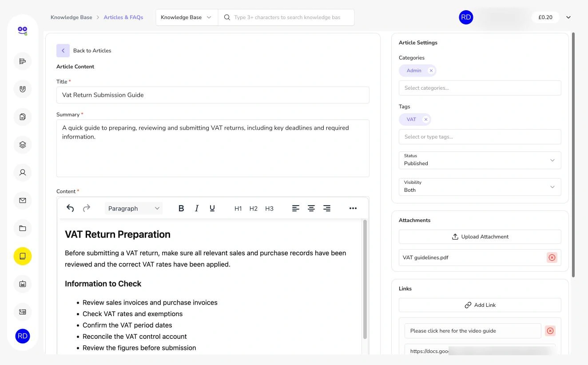
Task: Open the Paragraph style dropdown
Action: pos(134,208)
